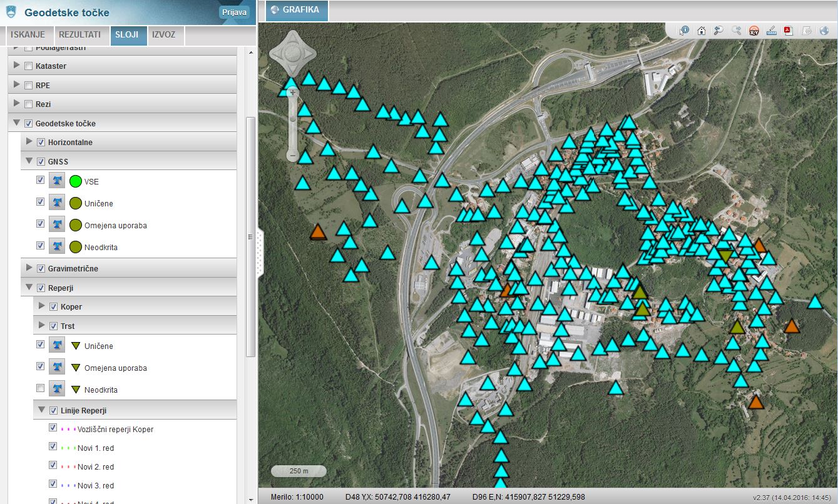Uncheck Vozliščni reperji Koper line layer

coord(53,428)
